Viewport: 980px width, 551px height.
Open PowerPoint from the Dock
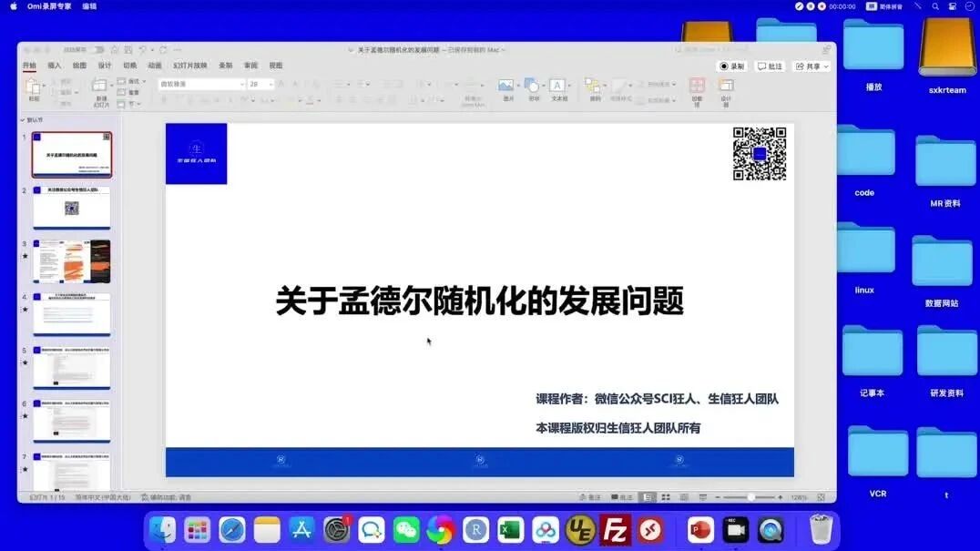point(700,530)
